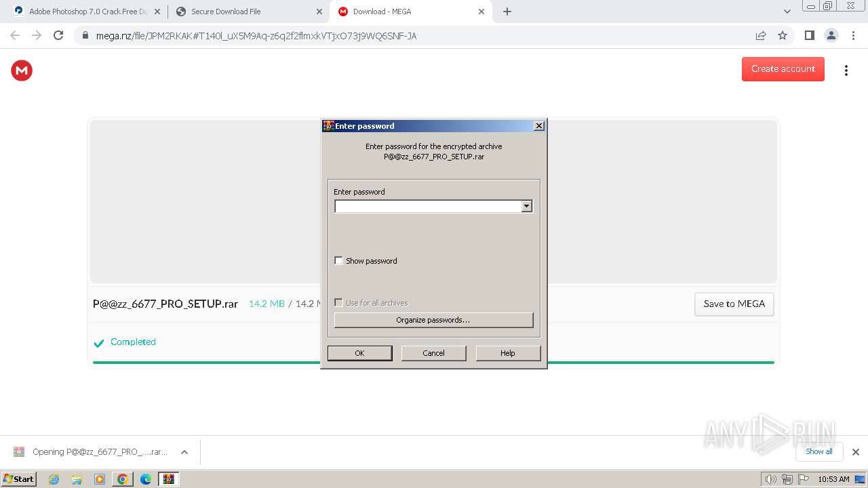Image resolution: width=868 pixels, height=488 pixels.
Task: Open the Chrome profile avatar
Action: click(x=831, y=35)
